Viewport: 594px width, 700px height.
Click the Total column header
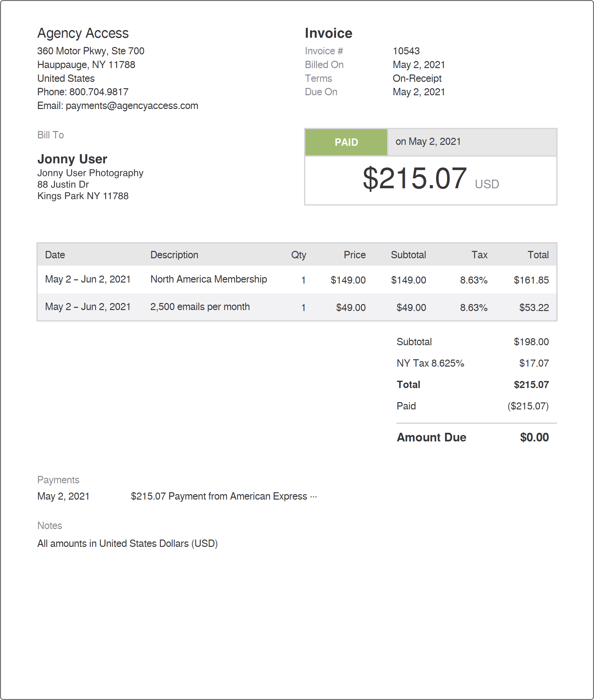point(538,255)
